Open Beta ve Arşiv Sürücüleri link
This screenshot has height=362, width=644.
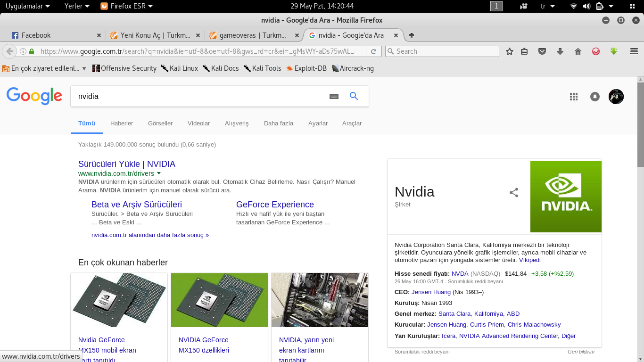[137, 205]
